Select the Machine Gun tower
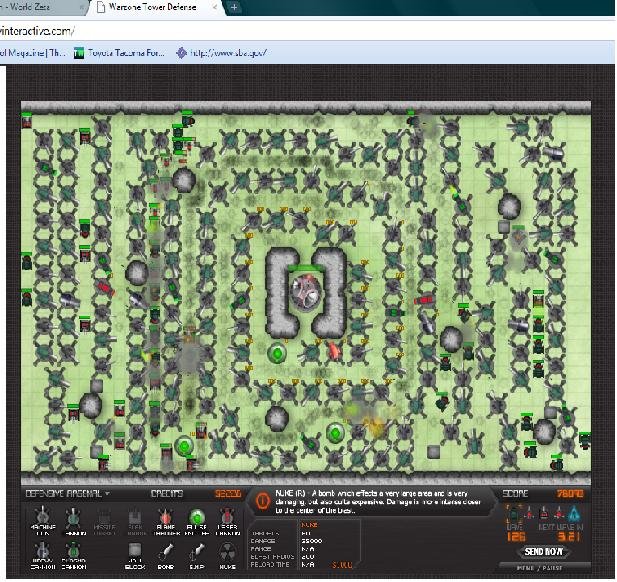 (x=42, y=521)
